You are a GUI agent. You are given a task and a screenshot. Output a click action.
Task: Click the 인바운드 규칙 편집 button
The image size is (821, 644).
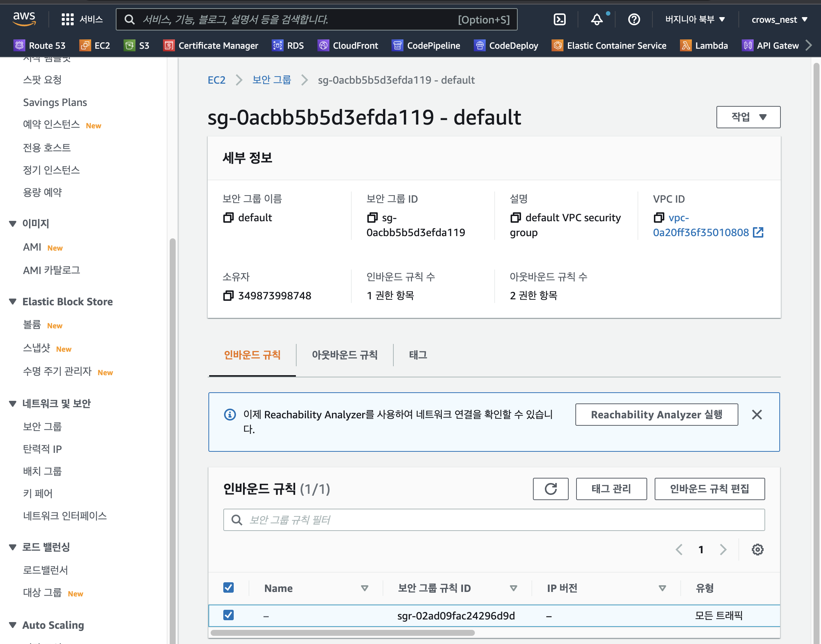[709, 489]
